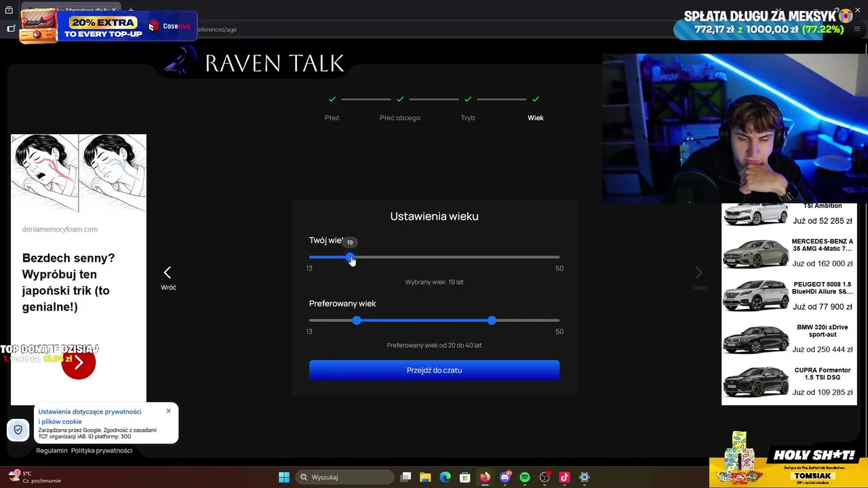Viewport: 868px width, 488px height.
Task: Select the Wiek step
Action: point(536,118)
